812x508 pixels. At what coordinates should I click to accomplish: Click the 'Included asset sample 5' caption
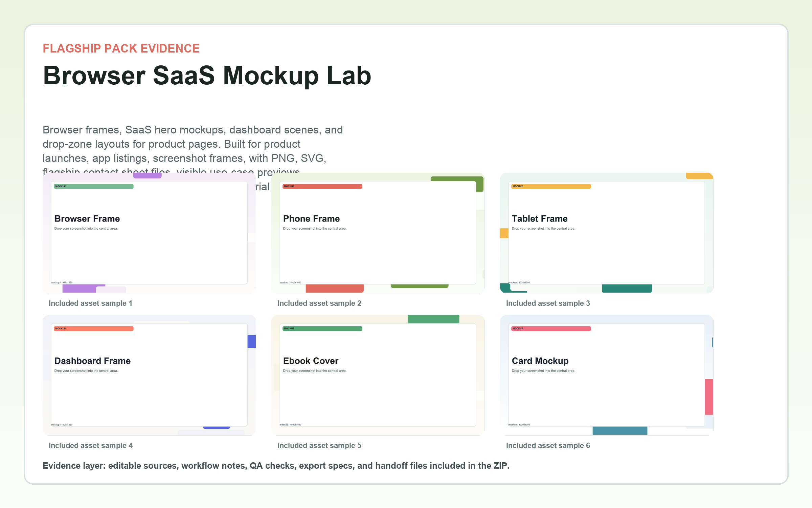(x=319, y=446)
